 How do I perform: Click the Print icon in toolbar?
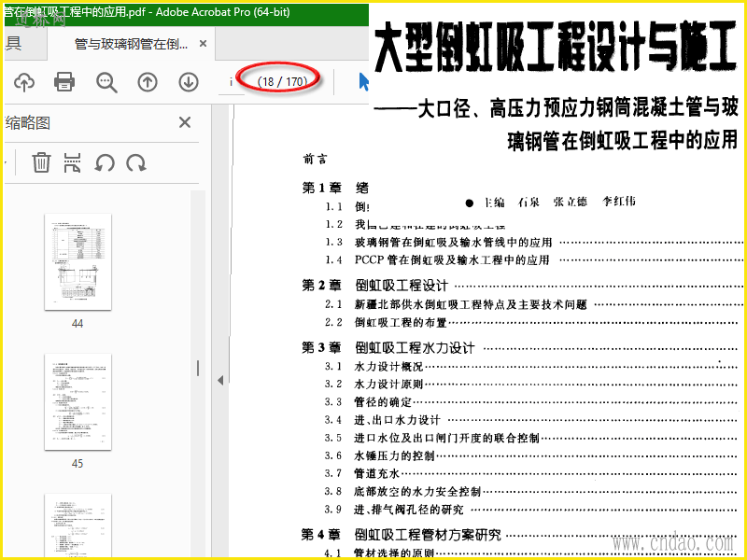[x=64, y=82]
